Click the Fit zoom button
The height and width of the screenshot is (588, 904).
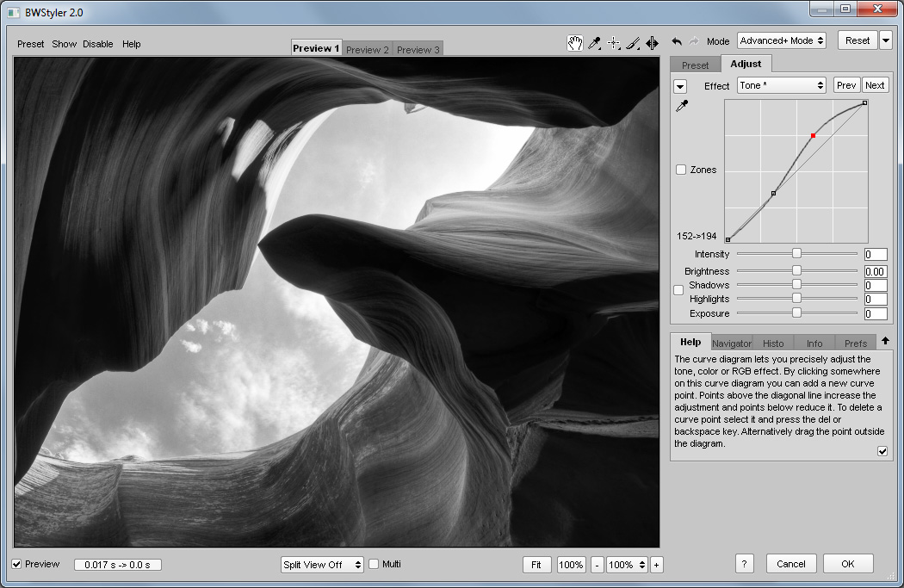536,565
